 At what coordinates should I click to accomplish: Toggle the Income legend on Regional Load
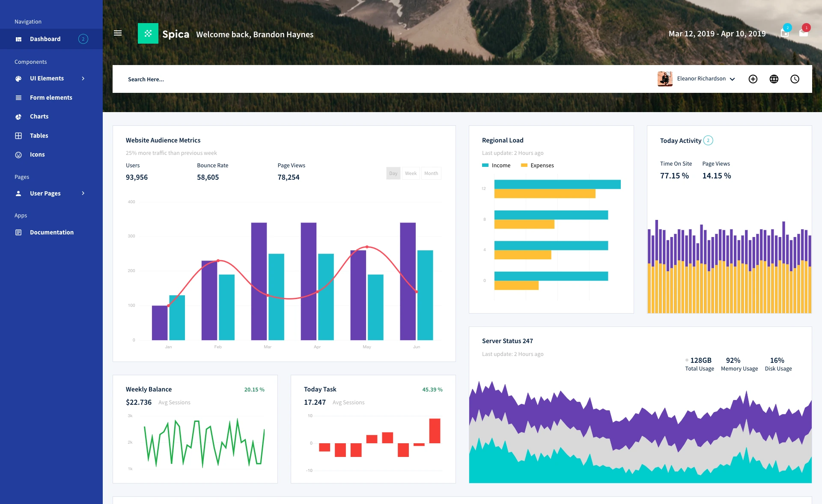click(497, 165)
